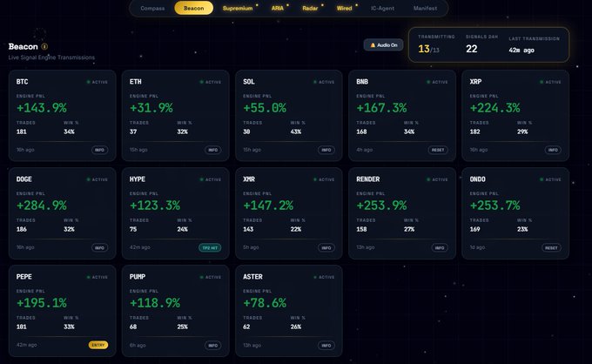Click the +284.9% engine PNL value
Image resolution: width=592 pixels, height=364 pixels.
coord(42,206)
